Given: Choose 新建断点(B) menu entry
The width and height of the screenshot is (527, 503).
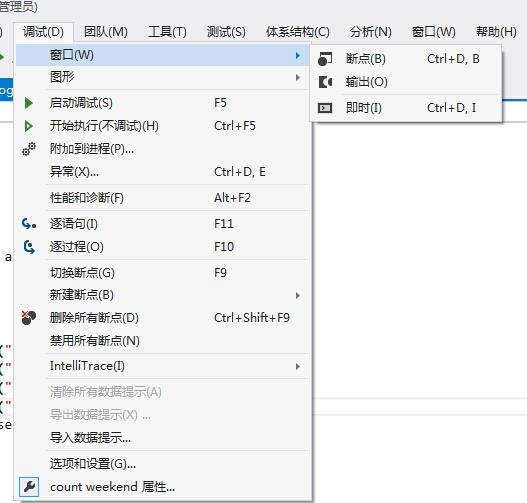Looking at the screenshot, I should click(x=162, y=295).
